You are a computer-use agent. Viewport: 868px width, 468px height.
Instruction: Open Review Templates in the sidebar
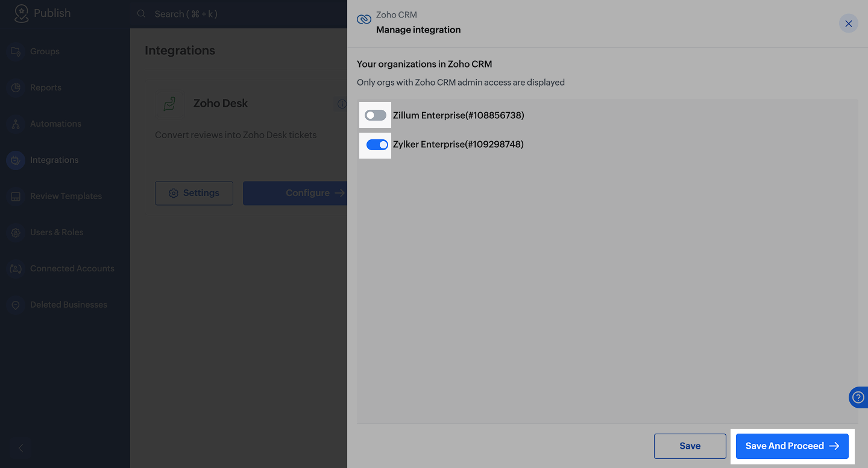coord(66,196)
